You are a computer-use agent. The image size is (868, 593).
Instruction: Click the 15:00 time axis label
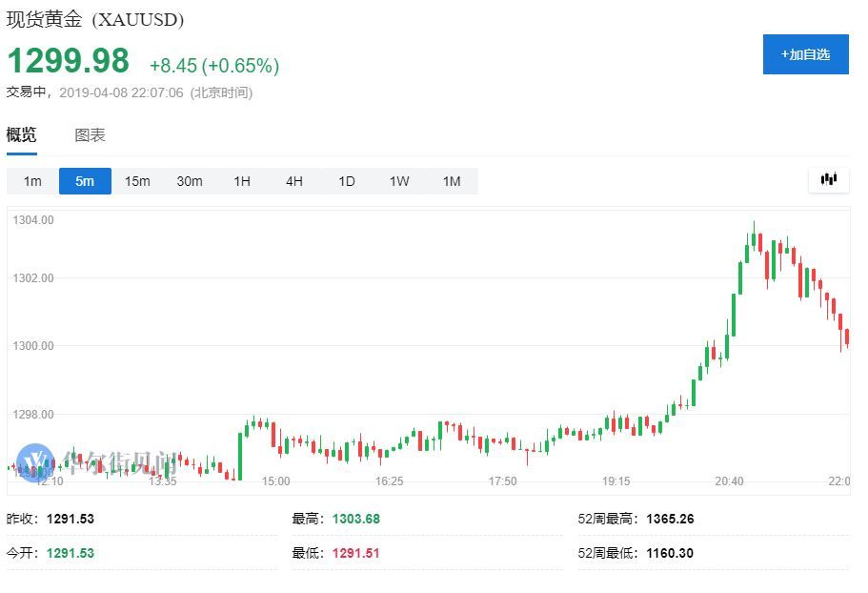pyautogui.click(x=275, y=481)
